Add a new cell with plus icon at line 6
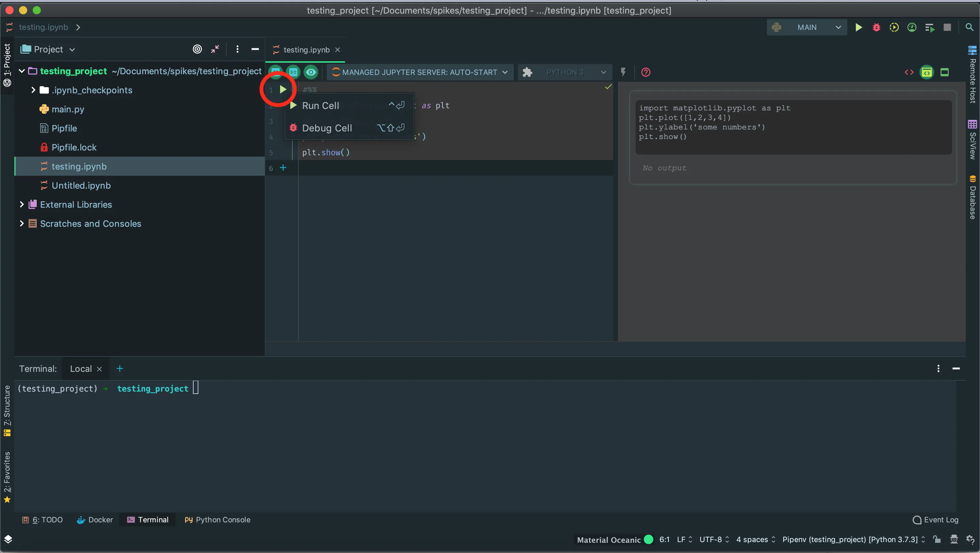The width and height of the screenshot is (980, 553). click(283, 168)
